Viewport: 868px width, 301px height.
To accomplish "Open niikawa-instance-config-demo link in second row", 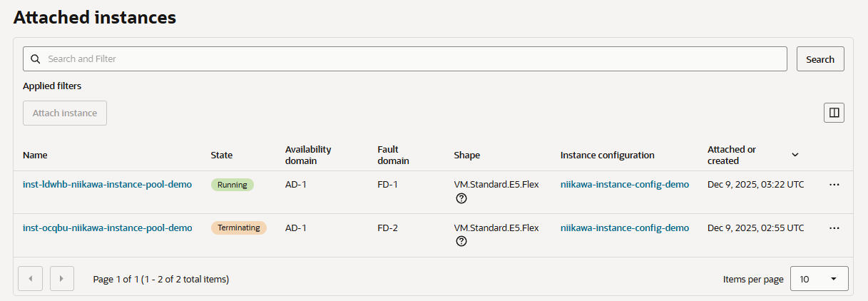I will pyautogui.click(x=625, y=228).
